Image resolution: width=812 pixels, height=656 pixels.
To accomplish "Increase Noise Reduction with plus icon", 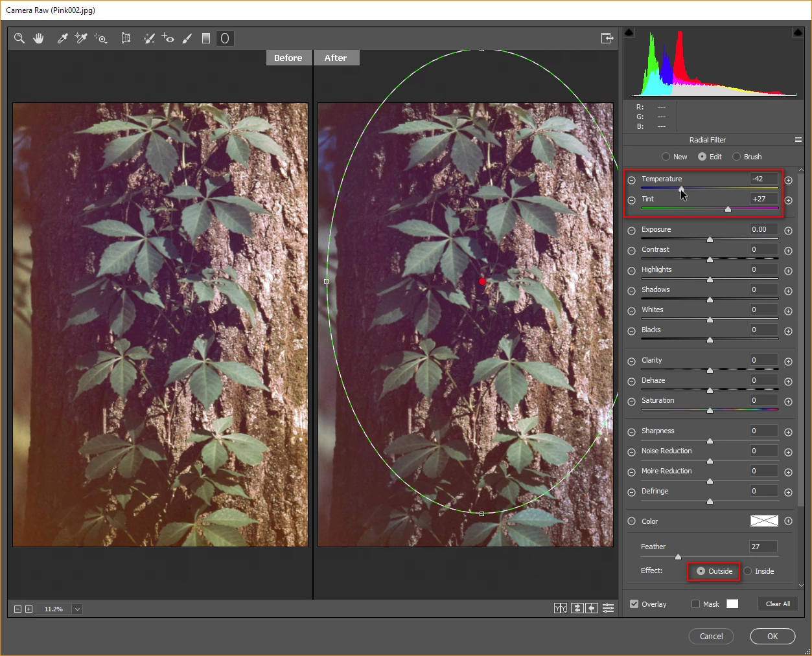I will 789,452.
